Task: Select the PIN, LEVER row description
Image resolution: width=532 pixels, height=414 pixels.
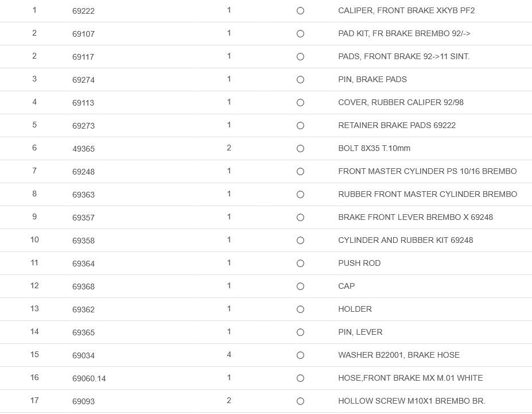Action: tap(360, 332)
